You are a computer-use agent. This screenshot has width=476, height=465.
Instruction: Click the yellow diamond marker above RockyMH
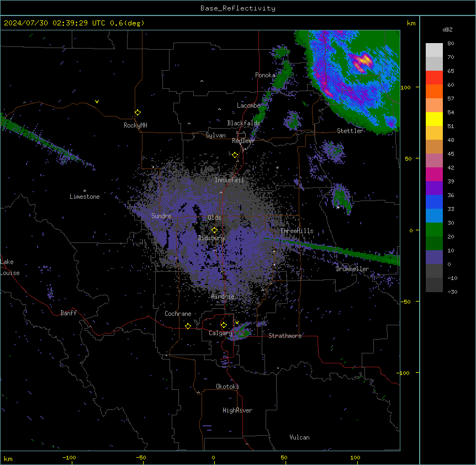(137, 113)
